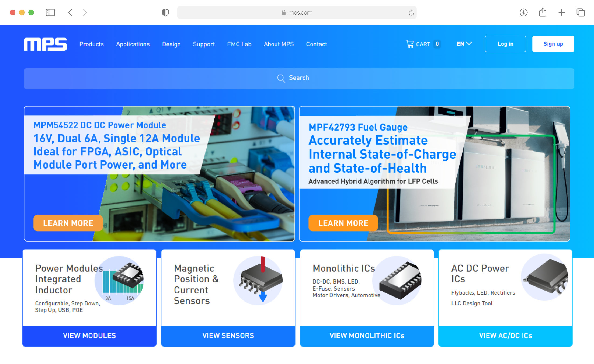Click the MPS logo
Viewport: 594px width, 364px height.
pos(45,44)
